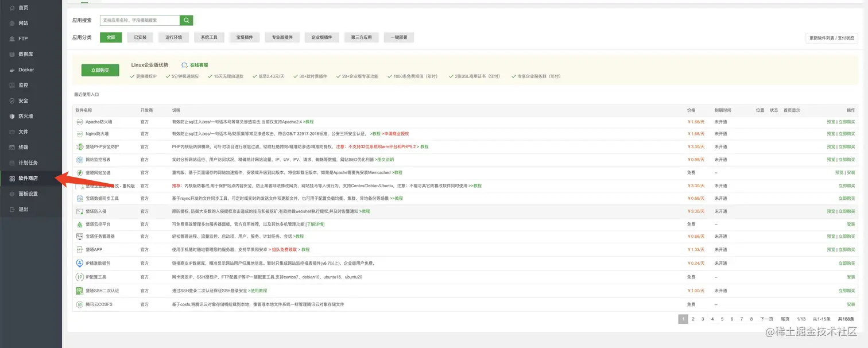Open 安全 security sidebar item
Screen dimensions: 868x348
pos(30,100)
